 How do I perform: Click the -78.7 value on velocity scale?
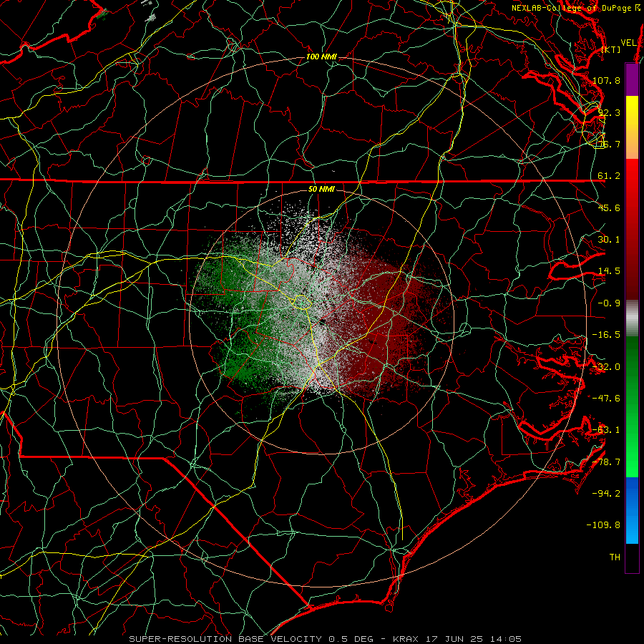point(606,462)
